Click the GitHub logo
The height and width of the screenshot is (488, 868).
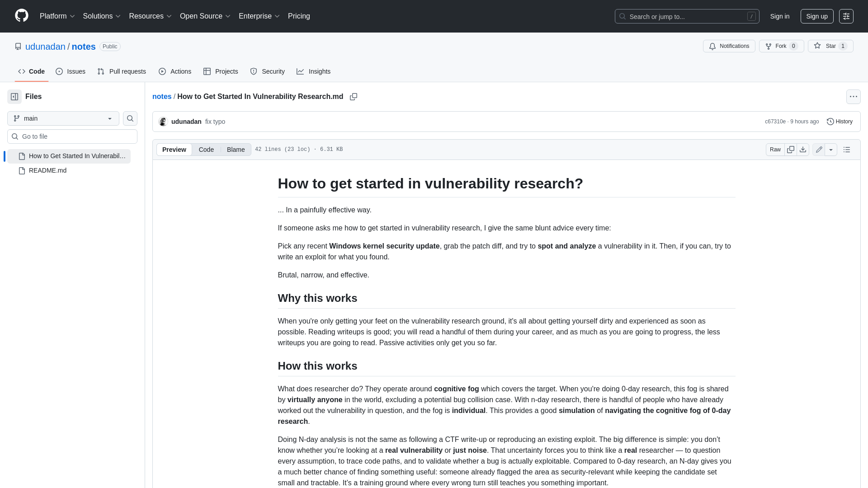click(x=21, y=16)
